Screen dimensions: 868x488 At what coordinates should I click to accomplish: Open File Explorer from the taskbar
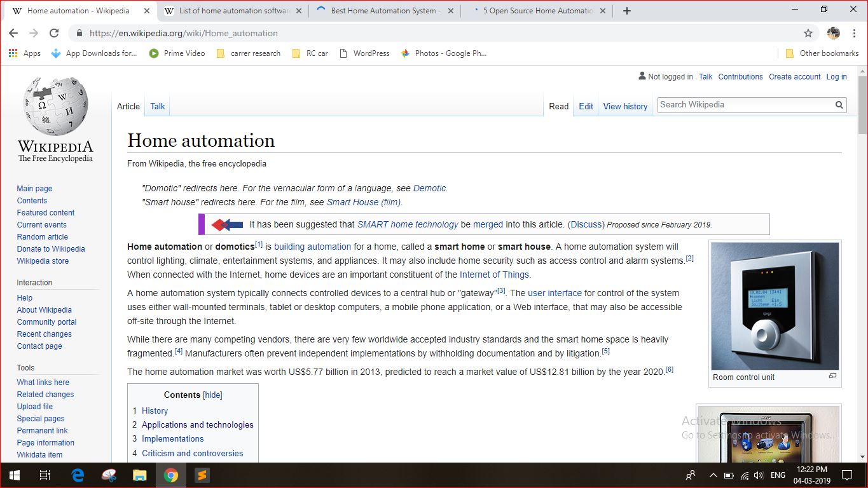(x=139, y=475)
